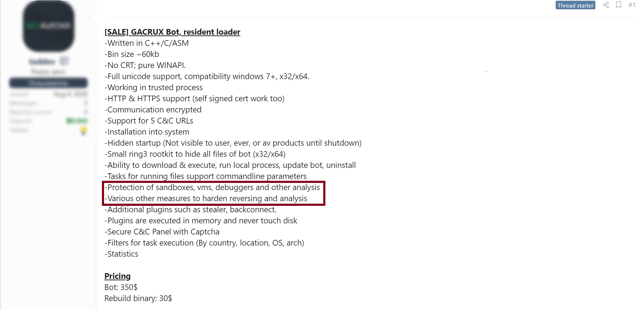Click the highlighted "Protection of sandboxes" line
The height and width of the screenshot is (310, 644).
(x=212, y=187)
